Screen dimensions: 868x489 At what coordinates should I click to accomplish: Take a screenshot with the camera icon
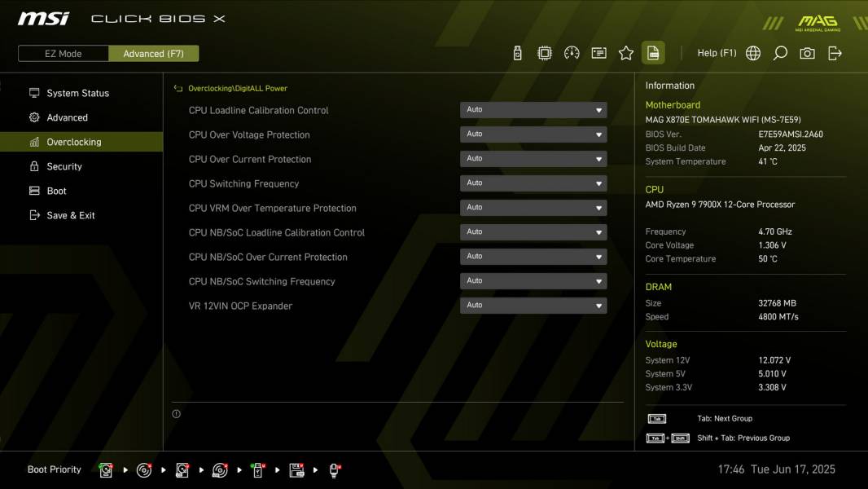tap(807, 53)
